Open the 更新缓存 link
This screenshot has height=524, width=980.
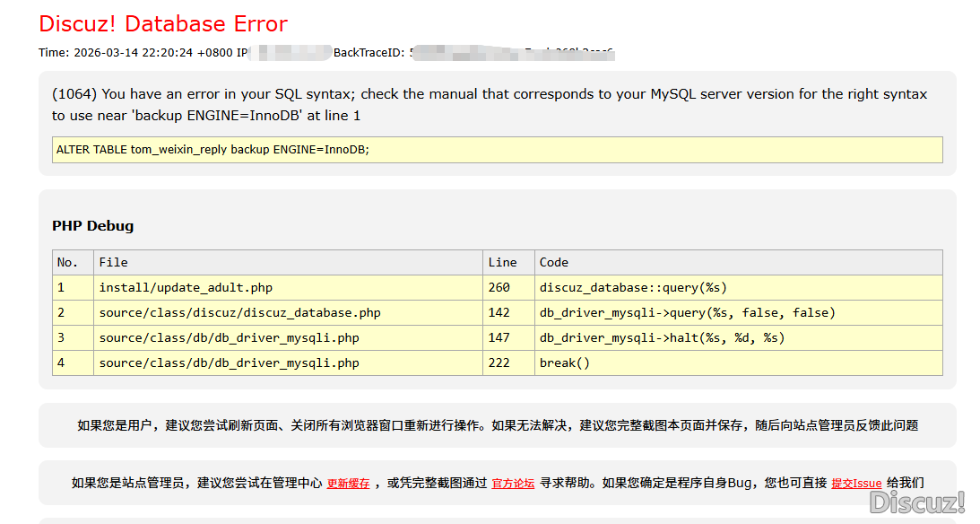click(x=348, y=484)
